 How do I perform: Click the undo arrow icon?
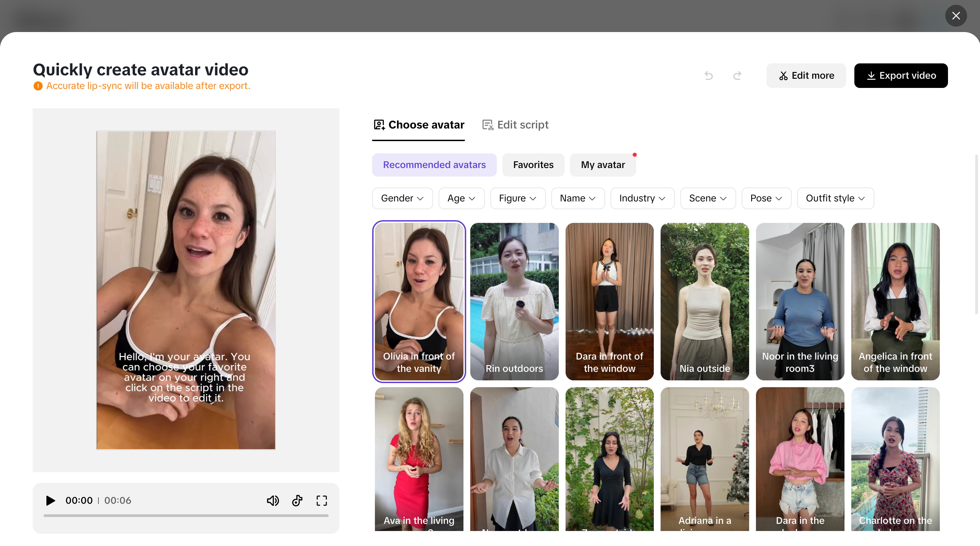pyautogui.click(x=708, y=75)
